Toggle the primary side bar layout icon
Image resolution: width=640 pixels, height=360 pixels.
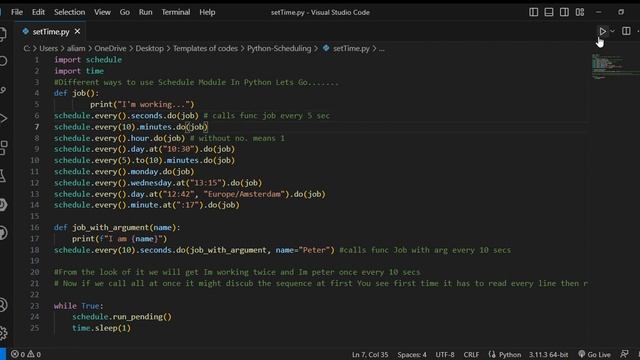pyautogui.click(x=533, y=12)
